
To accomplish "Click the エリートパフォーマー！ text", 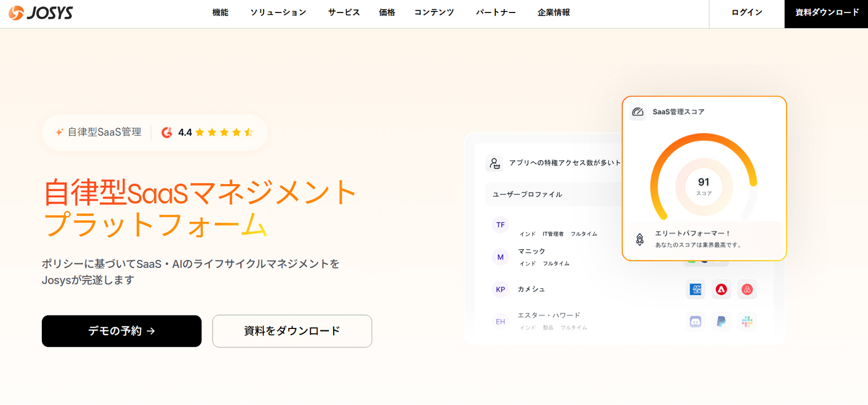I will pyautogui.click(x=693, y=233).
